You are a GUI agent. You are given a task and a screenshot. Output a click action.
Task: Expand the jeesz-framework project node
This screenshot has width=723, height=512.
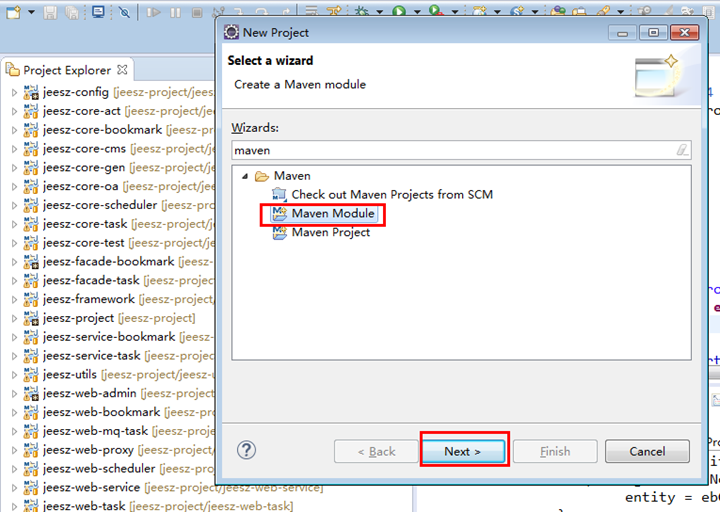(14, 300)
